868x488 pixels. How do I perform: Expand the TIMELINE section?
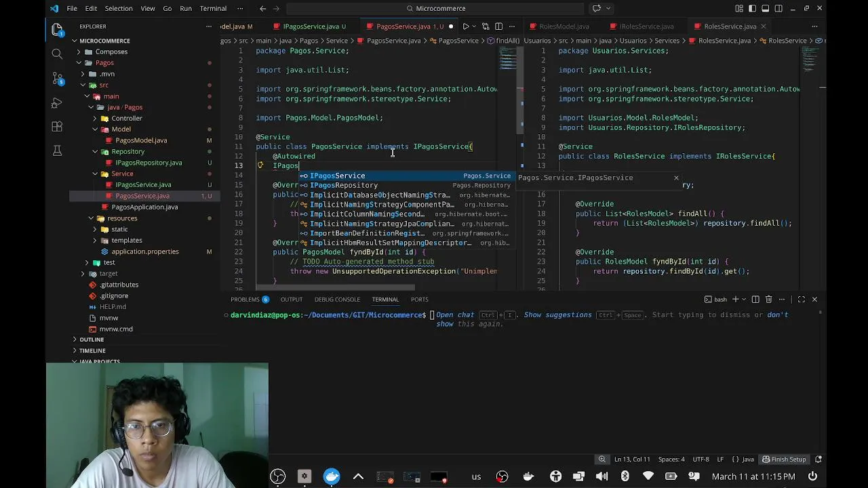pos(92,350)
